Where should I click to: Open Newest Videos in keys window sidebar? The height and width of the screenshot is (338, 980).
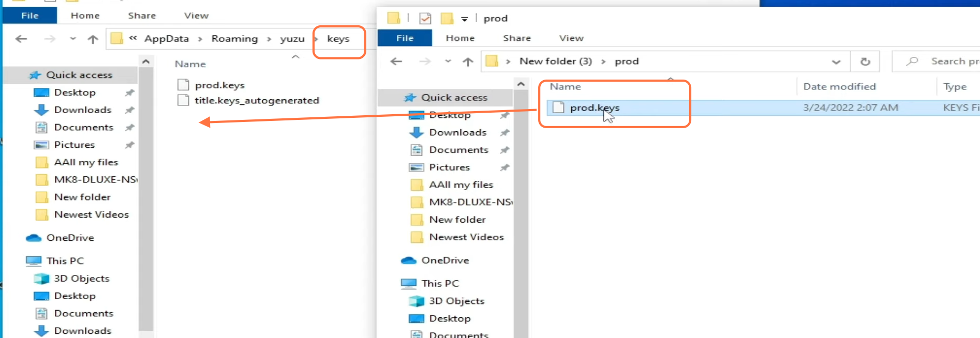(92, 215)
